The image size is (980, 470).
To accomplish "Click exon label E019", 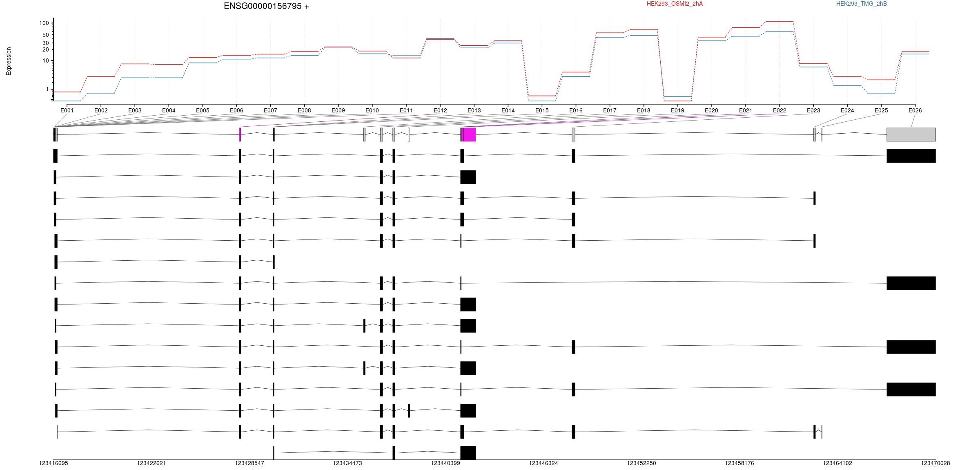I will (x=677, y=110).
